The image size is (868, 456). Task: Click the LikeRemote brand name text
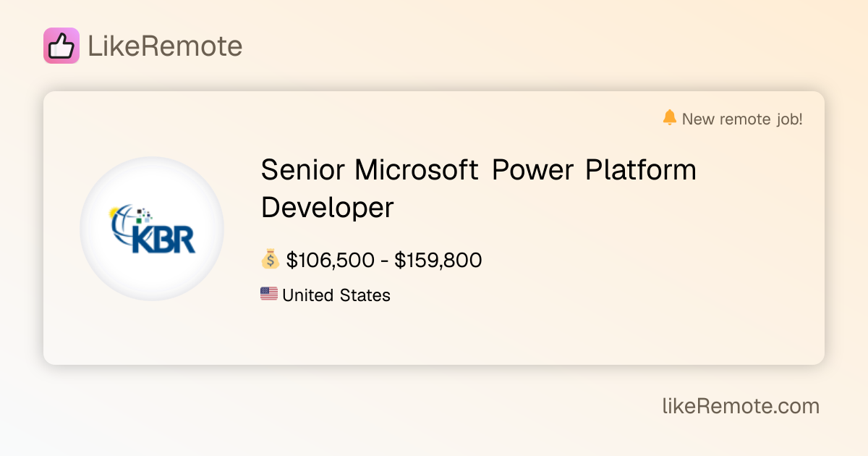tap(165, 46)
